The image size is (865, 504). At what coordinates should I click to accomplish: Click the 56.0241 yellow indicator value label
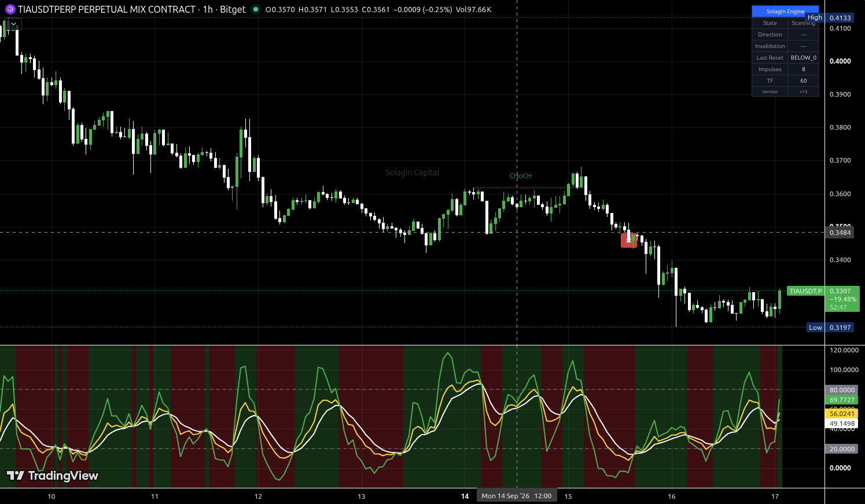(x=842, y=414)
